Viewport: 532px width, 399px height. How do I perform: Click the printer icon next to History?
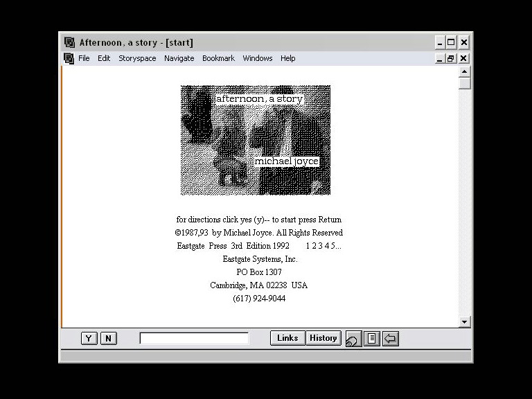coord(353,339)
